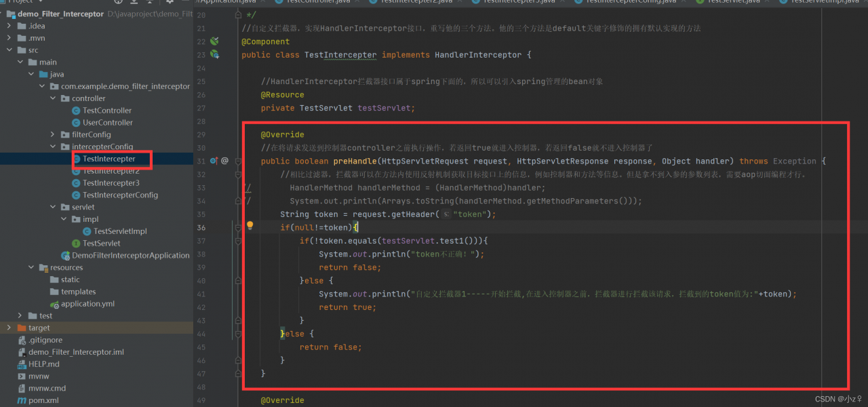Click the preHandle method name
This screenshot has width=868, height=407.
click(x=355, y=161)
